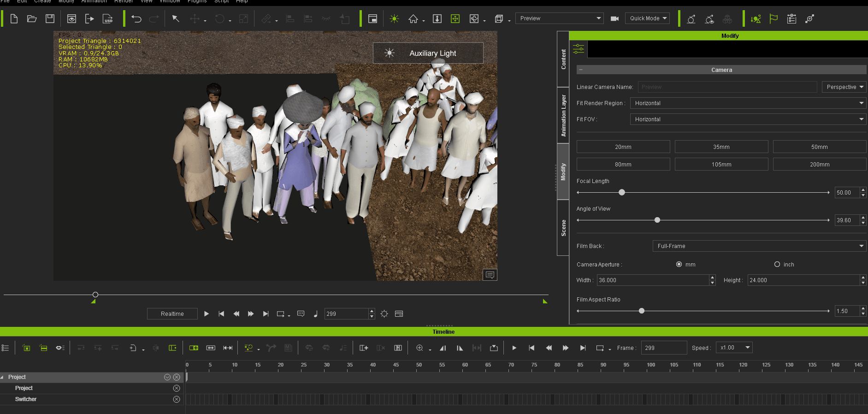Click the Focal Length slider handle

[x=622, y=192]
